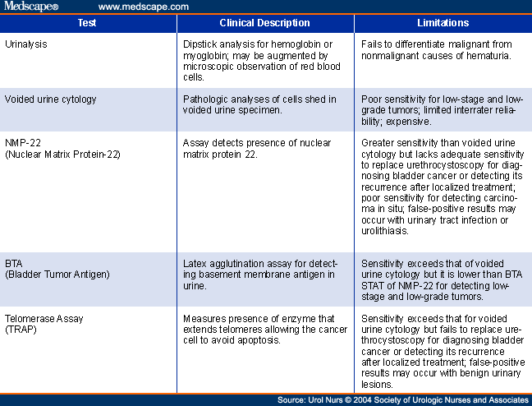Click the Poor sensitivity for low-stage limitation
The height and width of the screenshot is (406, 532).
point(442,110)
